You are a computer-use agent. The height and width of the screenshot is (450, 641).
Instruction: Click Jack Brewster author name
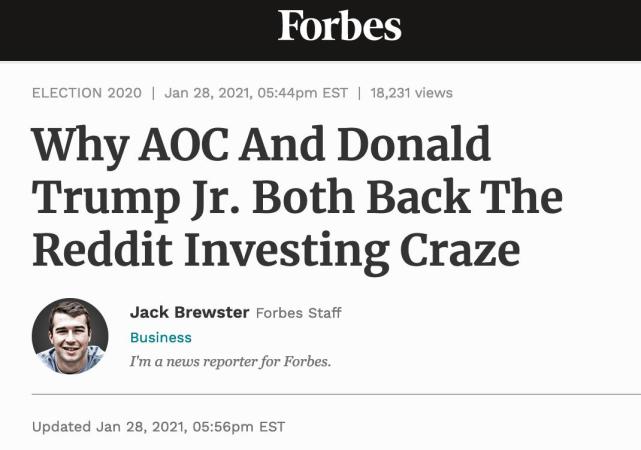pos(189,313)
